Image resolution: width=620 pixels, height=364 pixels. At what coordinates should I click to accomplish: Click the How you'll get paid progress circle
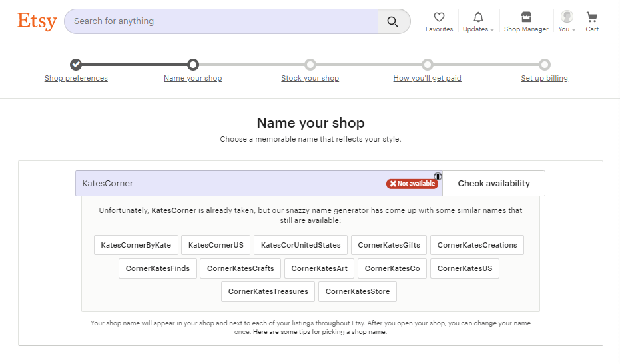tap(428, 64)
